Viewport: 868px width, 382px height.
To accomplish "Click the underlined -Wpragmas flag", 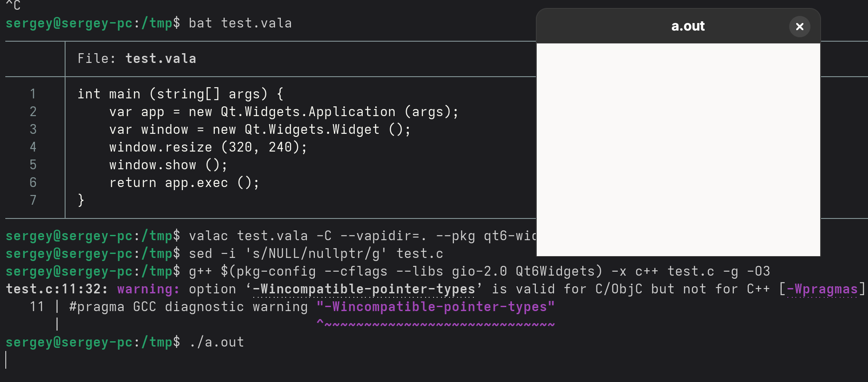I will click(x=825, y=288).
